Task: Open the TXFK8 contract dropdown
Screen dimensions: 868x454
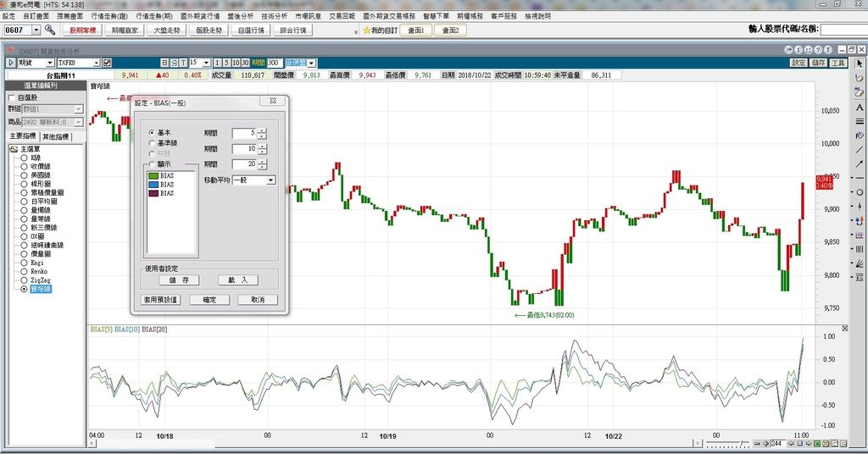Action: coord(97,63)
